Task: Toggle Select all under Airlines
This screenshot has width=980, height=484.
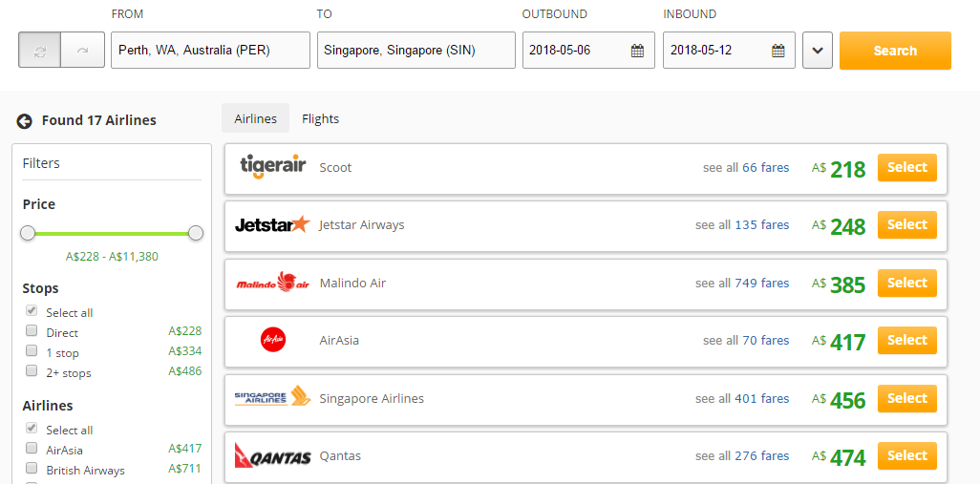Action: coord(32,429)
